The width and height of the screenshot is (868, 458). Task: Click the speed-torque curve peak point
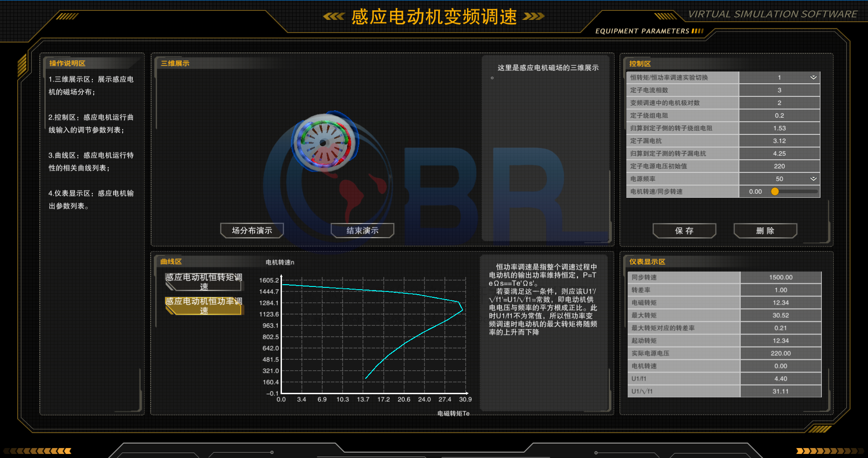click(x=462, y=310)
